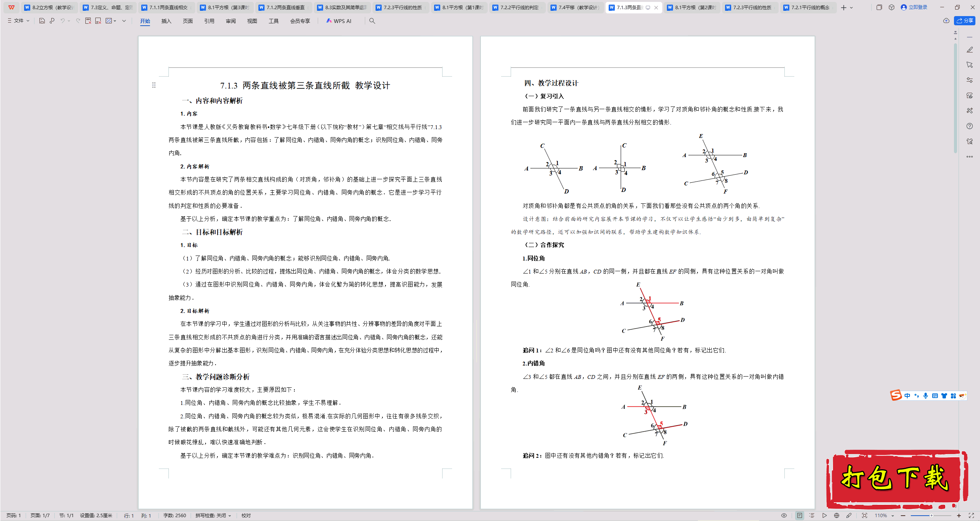Click the red-X image export icon

[98, 21]
